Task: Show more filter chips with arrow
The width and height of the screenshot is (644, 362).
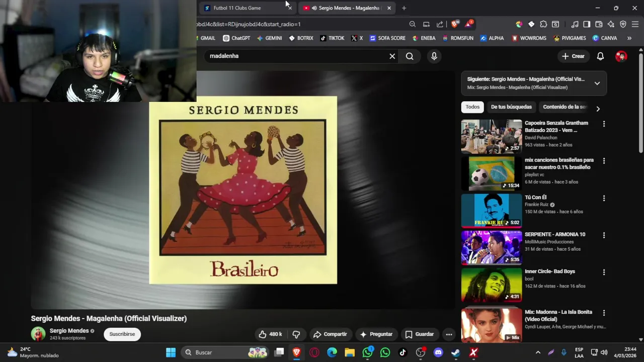Action: tap(598, 109)
